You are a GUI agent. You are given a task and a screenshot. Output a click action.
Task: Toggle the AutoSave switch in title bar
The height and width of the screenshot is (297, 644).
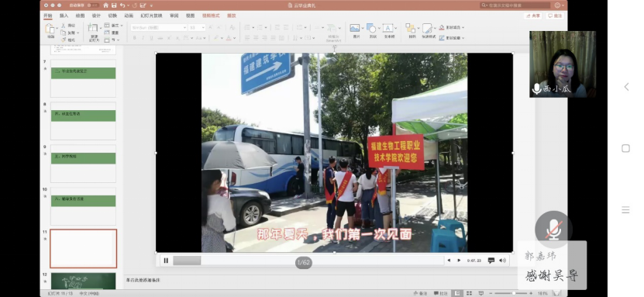pyautogui.click(x=93, y=5)
